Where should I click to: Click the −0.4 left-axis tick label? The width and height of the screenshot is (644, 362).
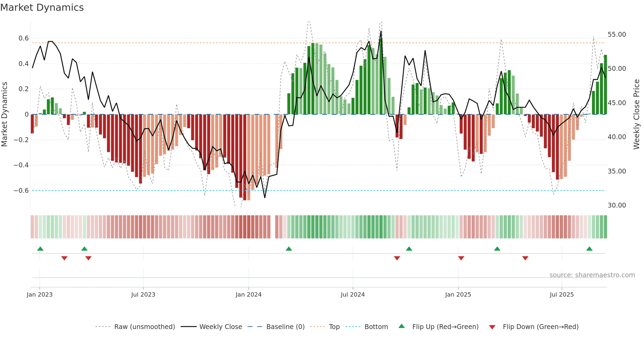click(x=21, y=165)
